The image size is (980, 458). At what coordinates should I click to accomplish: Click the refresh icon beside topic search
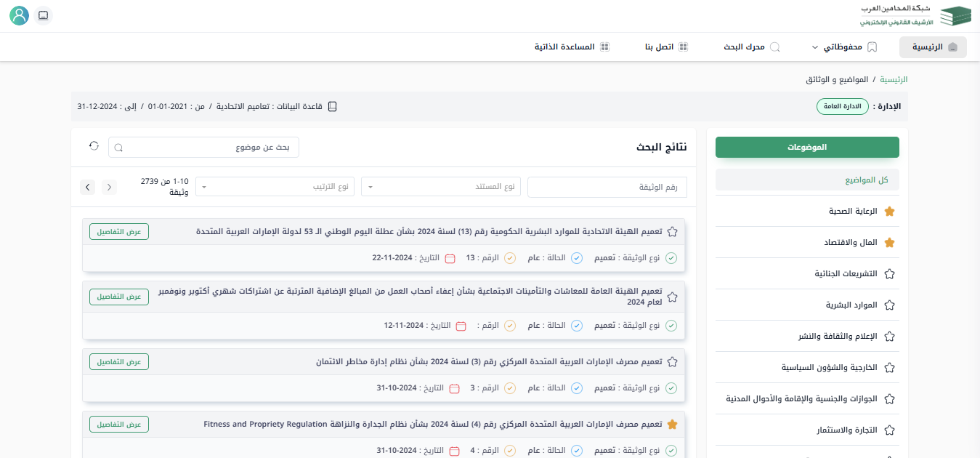click(x=94, y=146)
